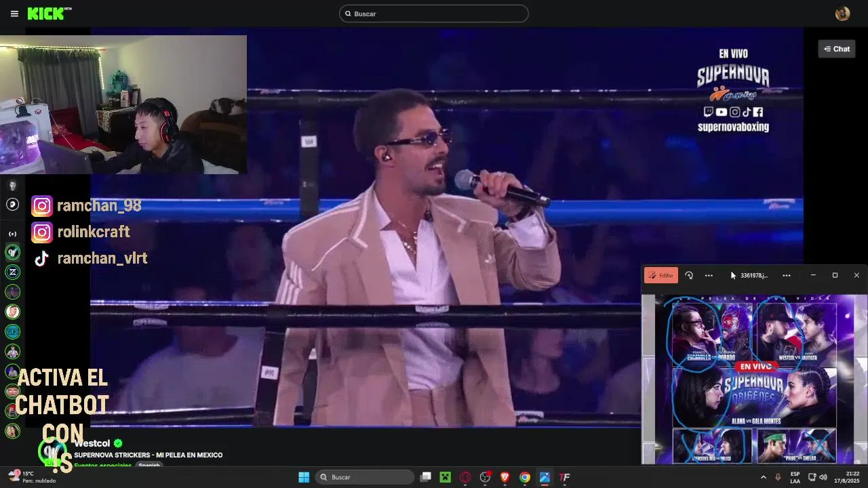Open the ellipsis menu after the file name
The width and height of the screenshot is (868, 488).
787,275
